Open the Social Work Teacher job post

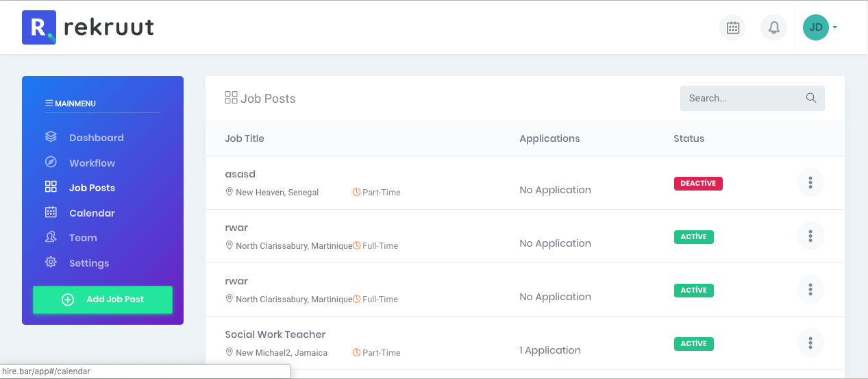coord(275,334)
